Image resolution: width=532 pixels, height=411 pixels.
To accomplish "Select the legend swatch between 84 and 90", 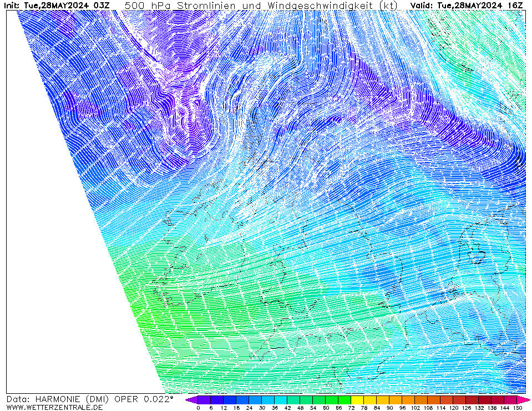I will pos(383,400).
